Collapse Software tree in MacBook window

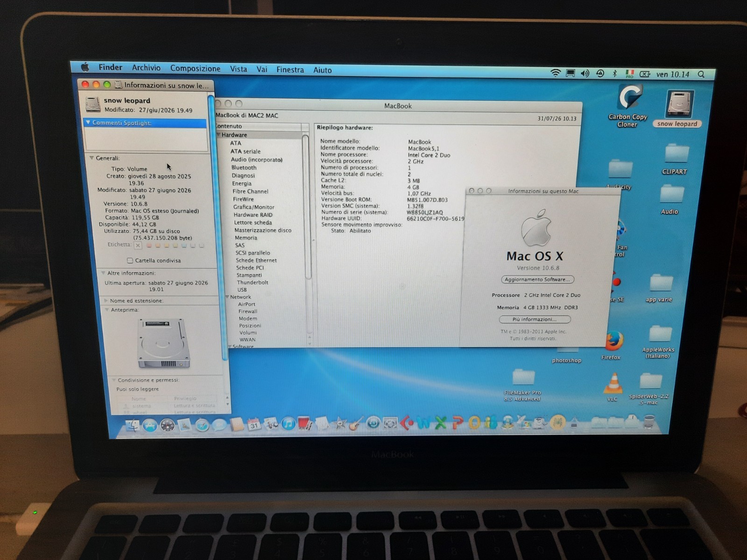[x=230, y=346]
